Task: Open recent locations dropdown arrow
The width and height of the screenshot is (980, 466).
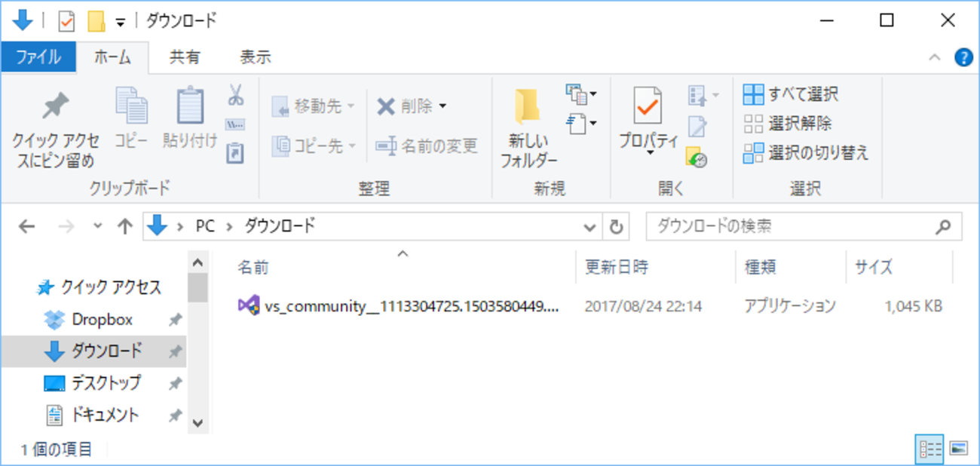Action: [96, 226]
